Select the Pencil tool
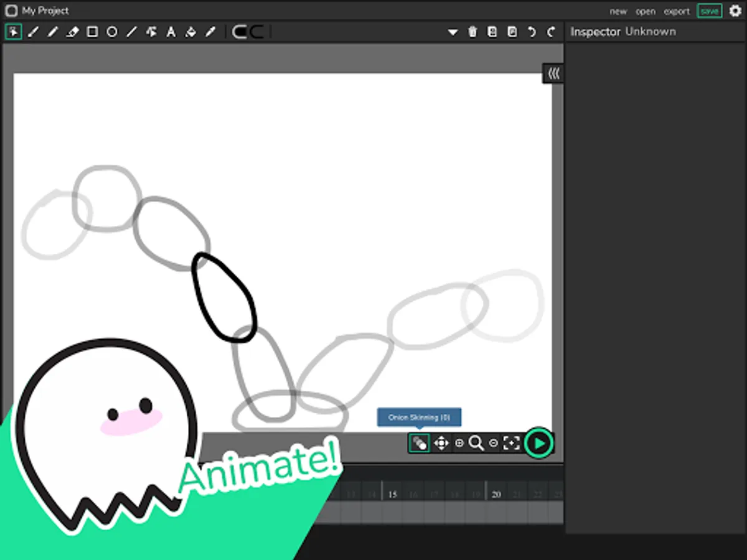The height and width of the screenshot is (560, 747). pos(53,32)
